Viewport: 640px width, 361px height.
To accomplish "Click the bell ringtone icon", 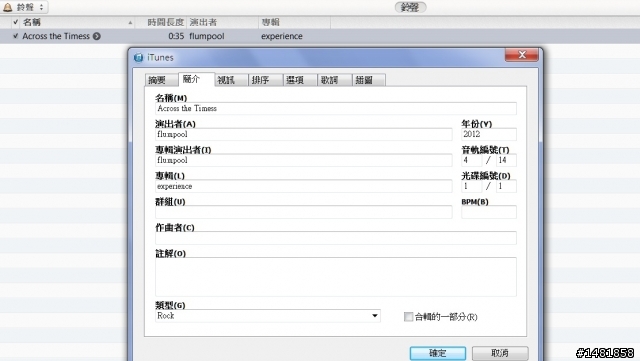I will click(x=7, y=7).
